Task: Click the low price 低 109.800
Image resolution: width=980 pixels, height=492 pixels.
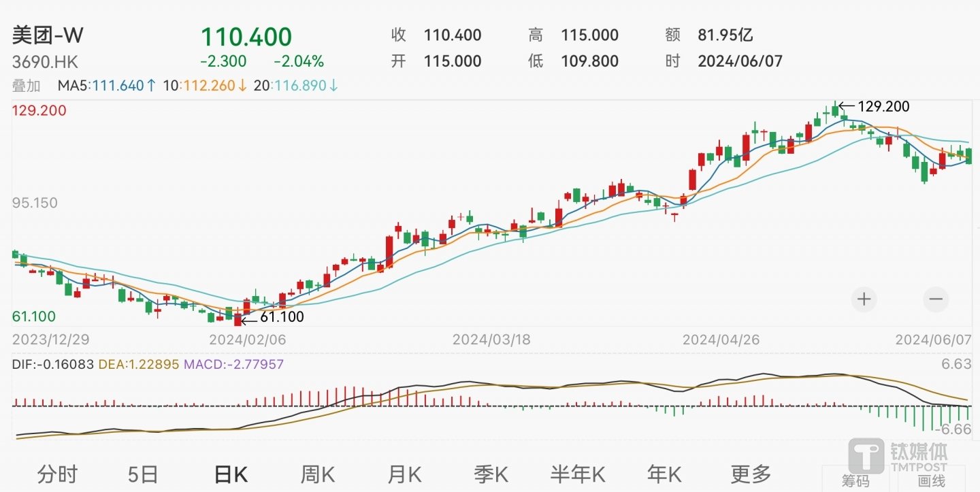Action: point(574,61)
